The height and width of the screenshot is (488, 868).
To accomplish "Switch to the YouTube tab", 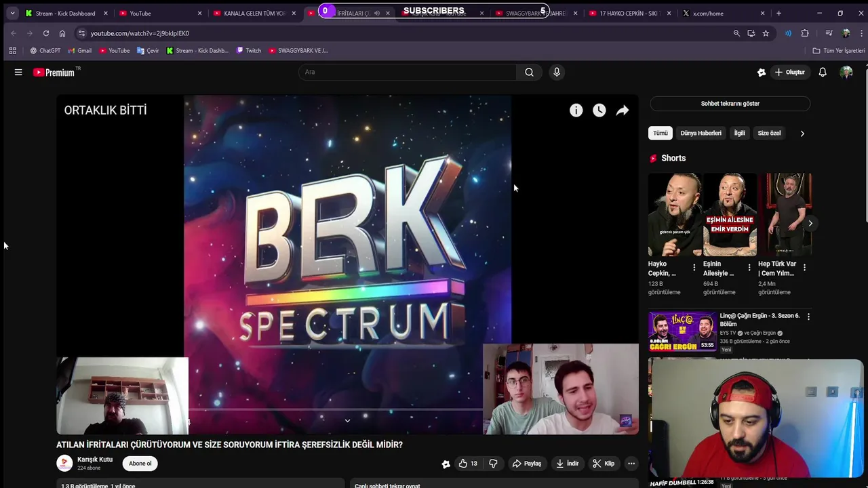I will tap(161, 14).
